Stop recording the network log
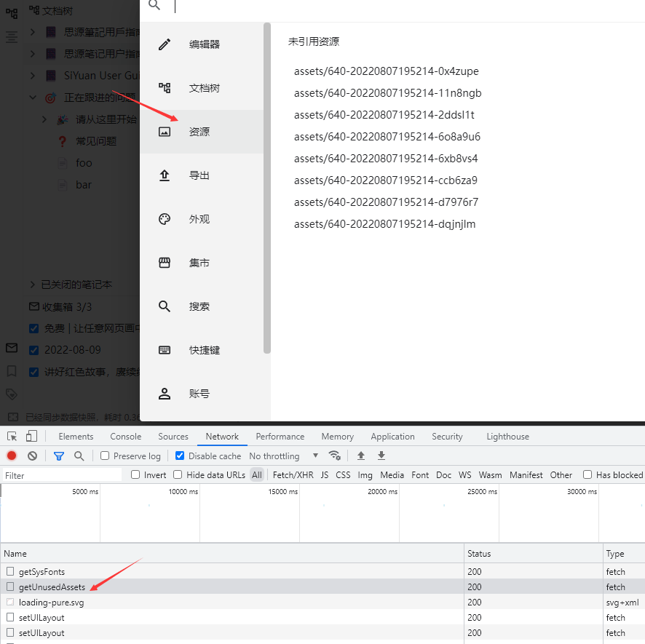 pyautogui.click(x=12, y=456)
